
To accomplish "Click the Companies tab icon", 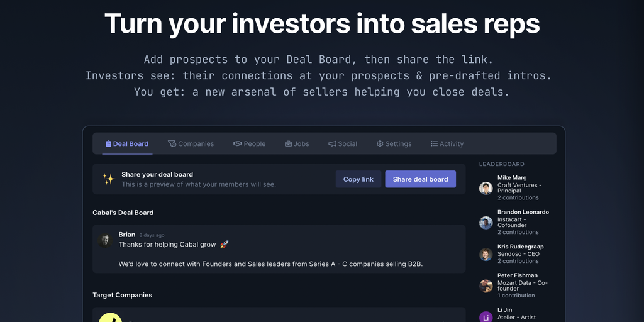I will tap(172, 144).
